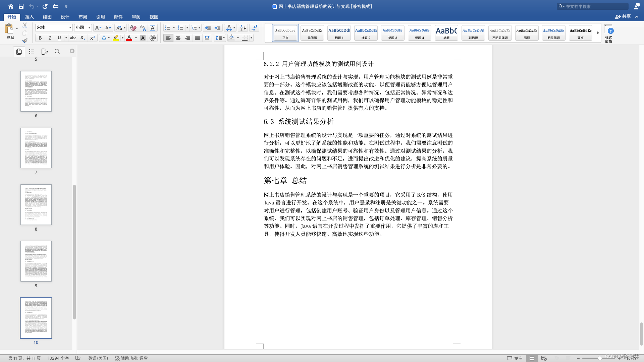Toggle center paragraph alignment

178,38
